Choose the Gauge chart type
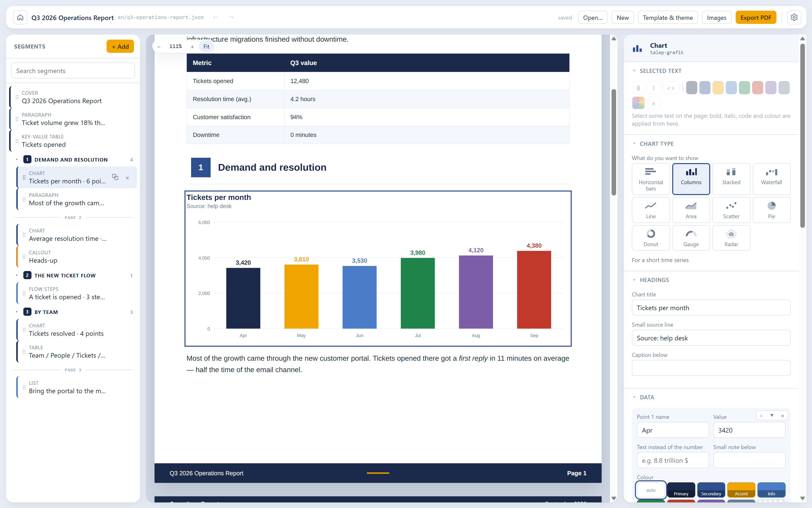This screenshot has height=508, width=812. click(691, 238)
